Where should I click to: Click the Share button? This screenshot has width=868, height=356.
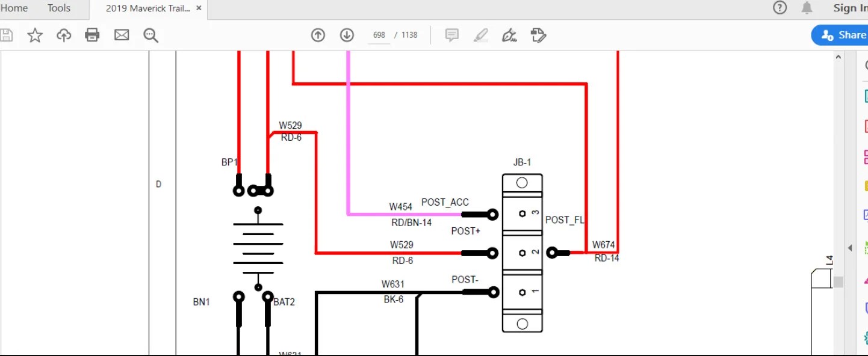[840, 35]
